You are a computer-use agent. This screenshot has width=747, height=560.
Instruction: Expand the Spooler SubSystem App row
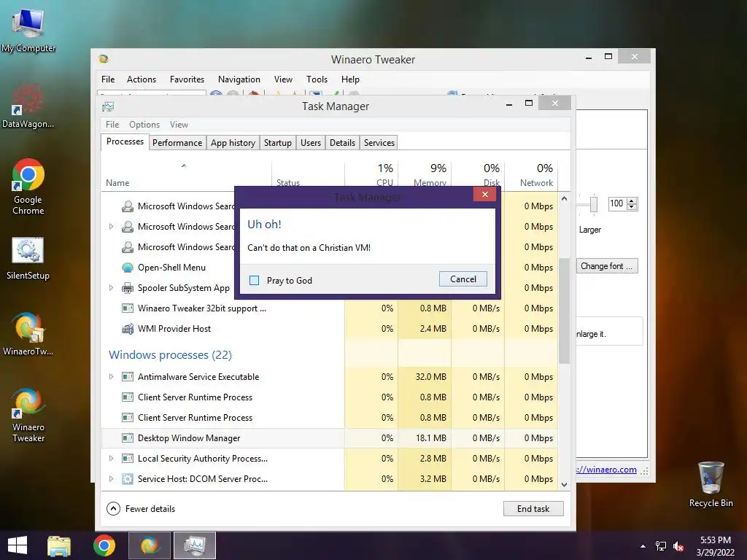pyautogui.click(x=111, y=287)
